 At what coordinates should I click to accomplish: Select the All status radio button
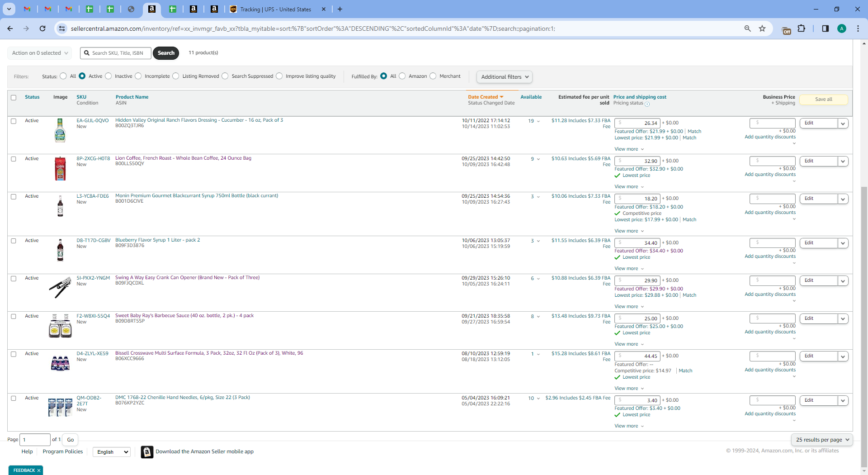(x=63, y=76)
